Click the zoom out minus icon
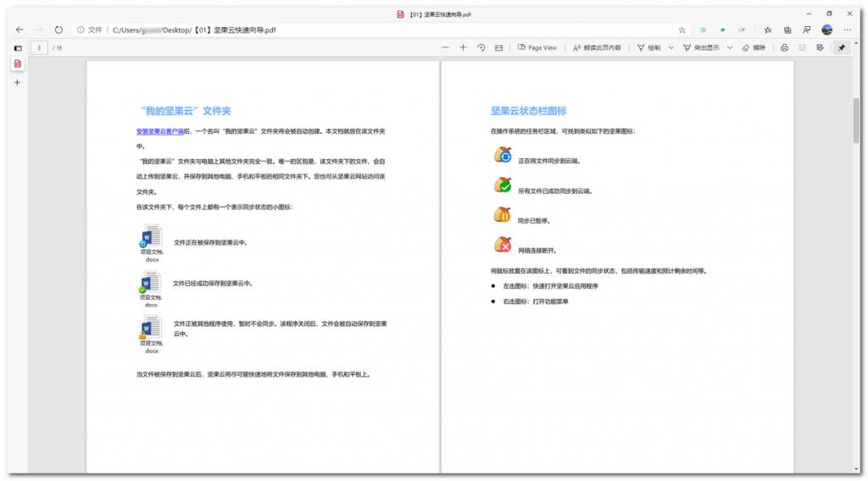The height and width of the screenshot is (481, 868). [445, 47]
